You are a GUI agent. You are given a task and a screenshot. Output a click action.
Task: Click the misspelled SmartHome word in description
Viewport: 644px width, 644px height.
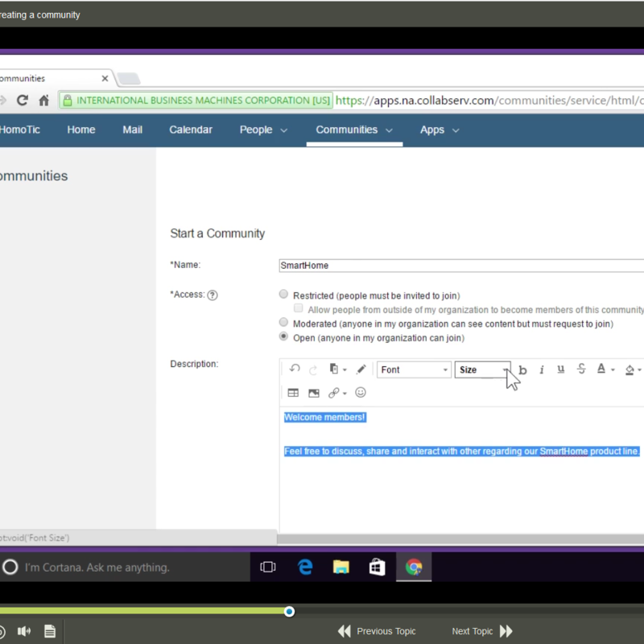click(x=563, y=452)
